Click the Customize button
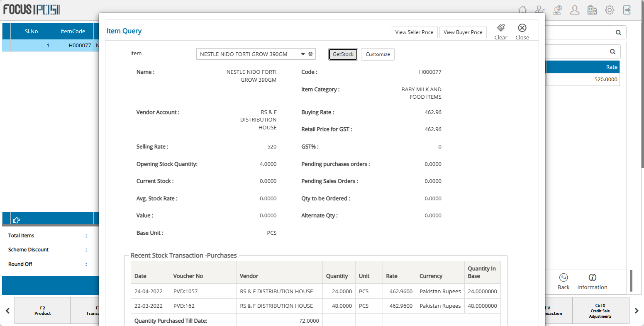The image size is (644, 326). tap(378, 54)
